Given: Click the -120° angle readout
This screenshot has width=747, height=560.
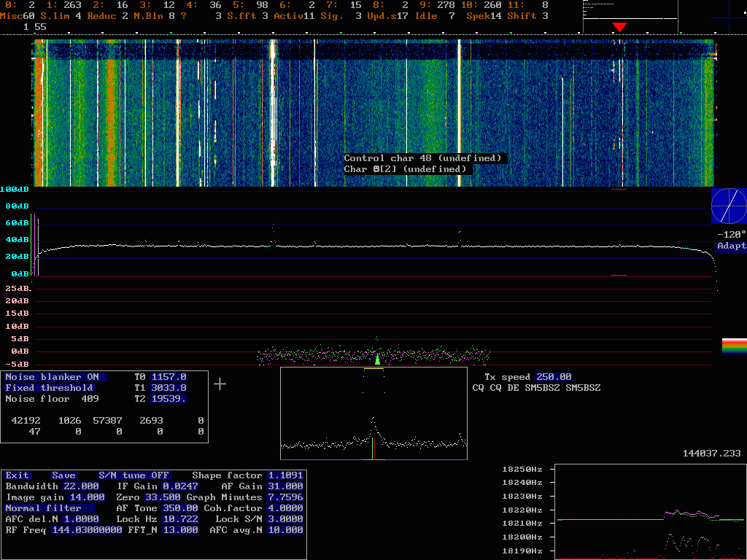Looking at the screenshot, I should [x=731, y=234].
